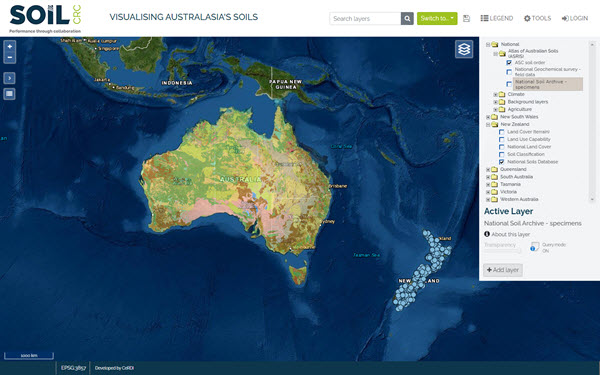Viewport: 600px width, 375px height.
Task: Open the Legend menu
Action: 497,18
